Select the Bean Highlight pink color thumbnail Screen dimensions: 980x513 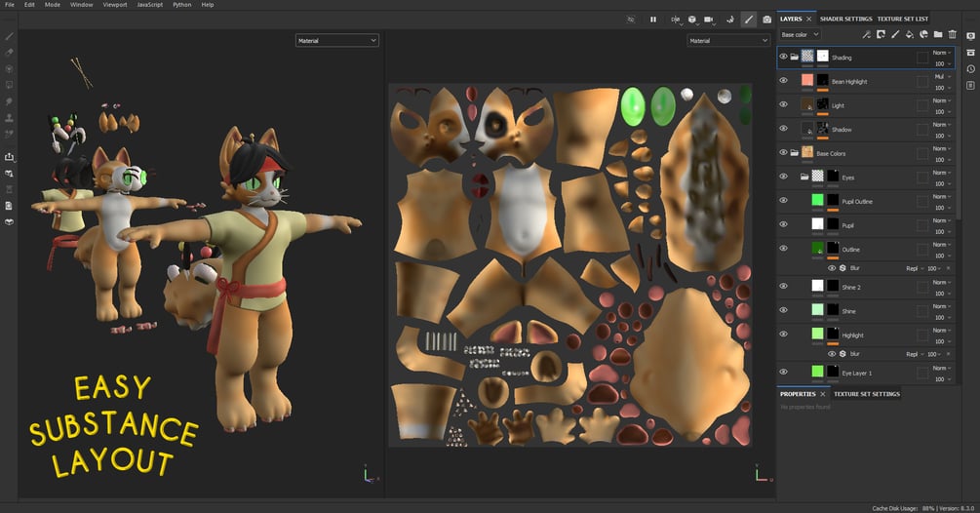[807, 80]
